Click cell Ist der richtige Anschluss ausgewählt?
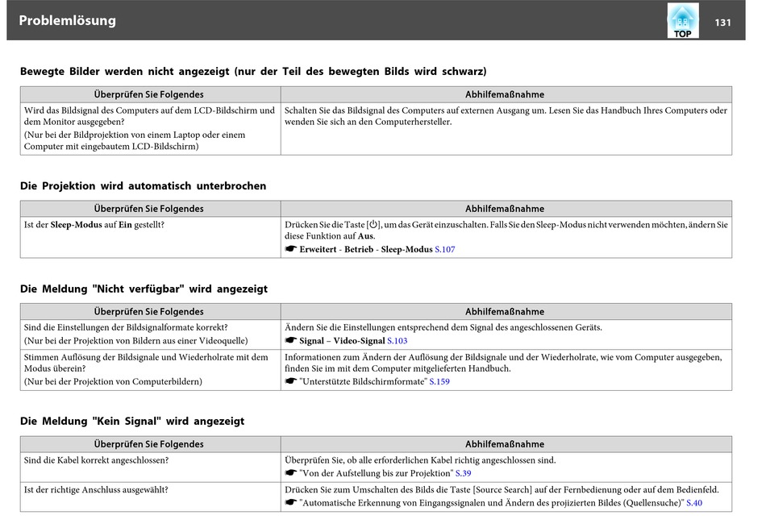Image resolution: width=766 pixels, height=532 pixels. (151, 497)
